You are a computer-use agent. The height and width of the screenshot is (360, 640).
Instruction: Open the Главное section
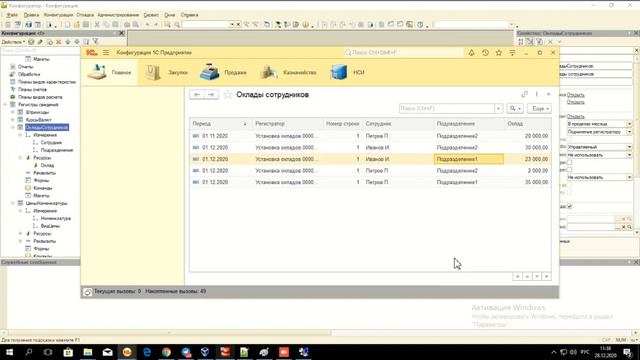pyautogui.click(x=109, y=72)
